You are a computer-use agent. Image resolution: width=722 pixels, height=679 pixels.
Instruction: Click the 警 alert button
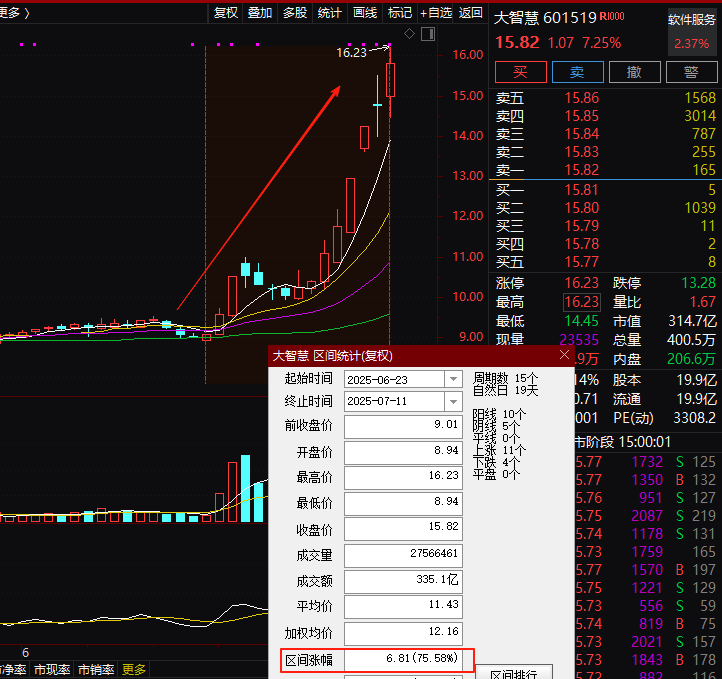[x=692, y=72]
